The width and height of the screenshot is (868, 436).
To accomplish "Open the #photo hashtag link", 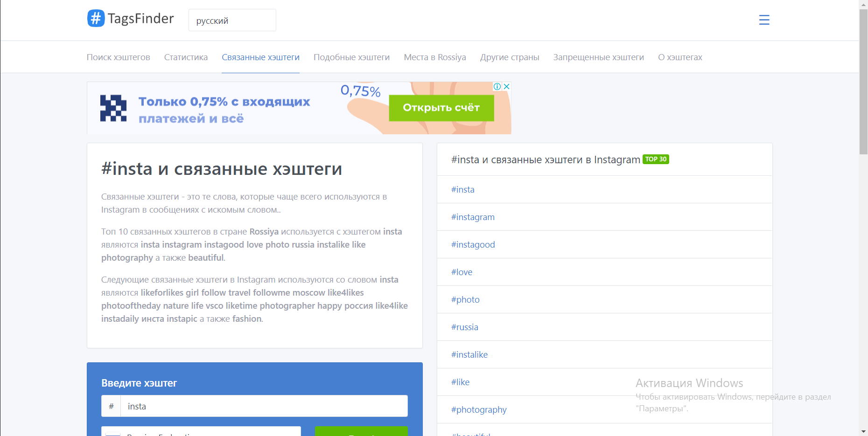I will click(x=465, y=299).
